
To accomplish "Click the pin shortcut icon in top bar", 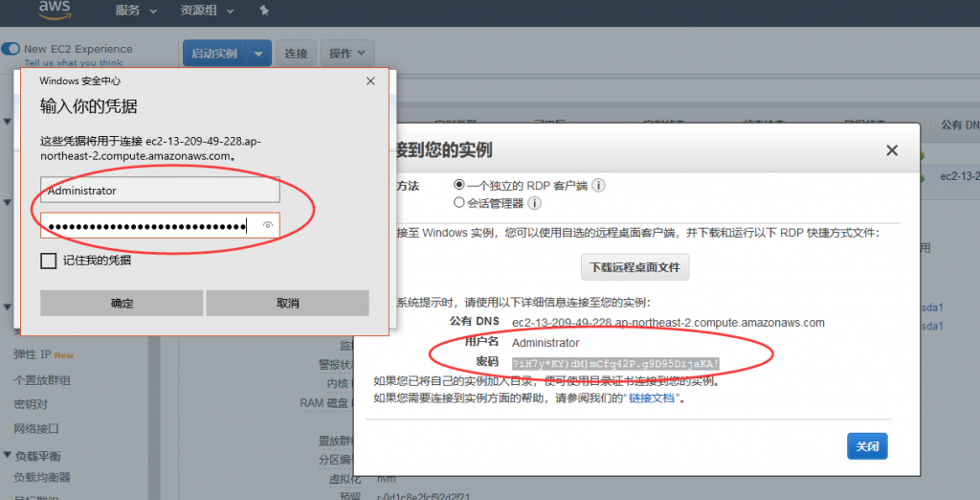I will [264, 11].
